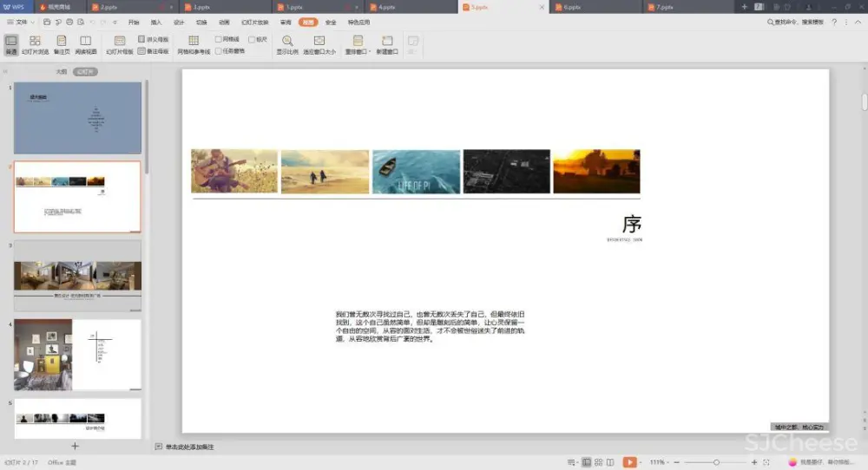This screenshot has width=868, height=470.
Task: Adjust the zoom slider handle
Action: click(x=716, y=462)
